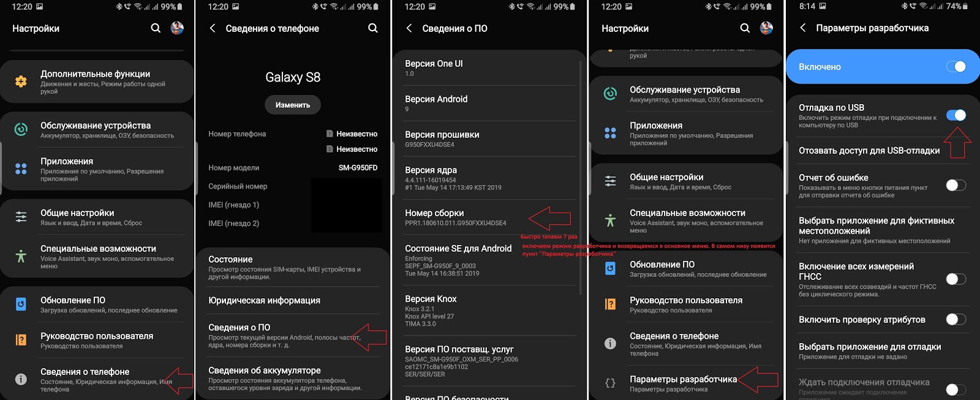Open Состояние in phone info

click(293, 268)
